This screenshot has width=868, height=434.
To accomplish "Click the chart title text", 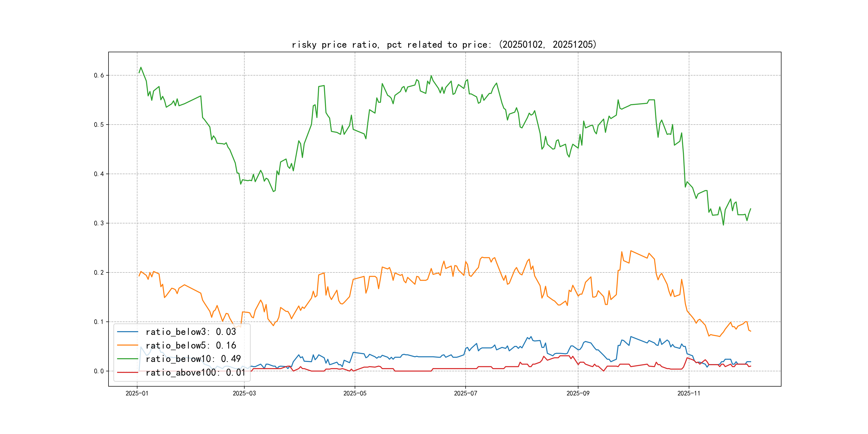I will tap(444, 44).
